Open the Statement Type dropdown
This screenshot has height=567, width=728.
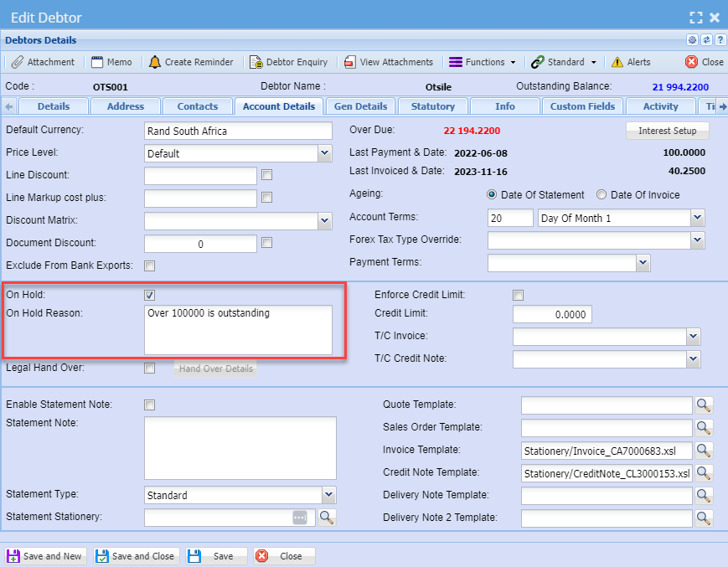tap(328, 495)
